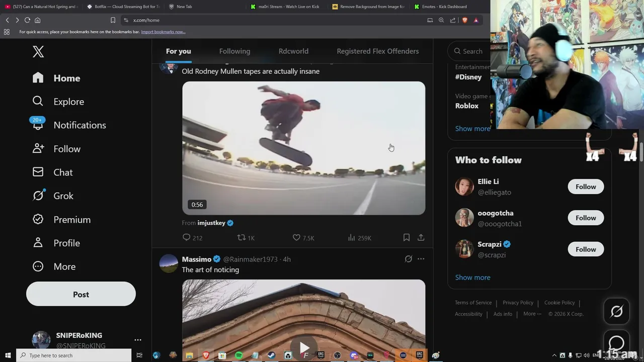The image size is (644, 362).
Task: Click the Post button
Action: click(81, 294)
